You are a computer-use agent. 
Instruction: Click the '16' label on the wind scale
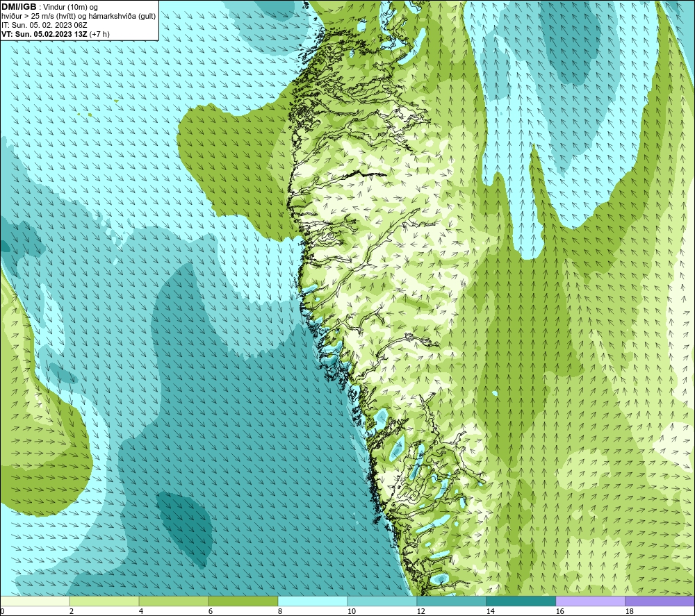coord(559,612)
